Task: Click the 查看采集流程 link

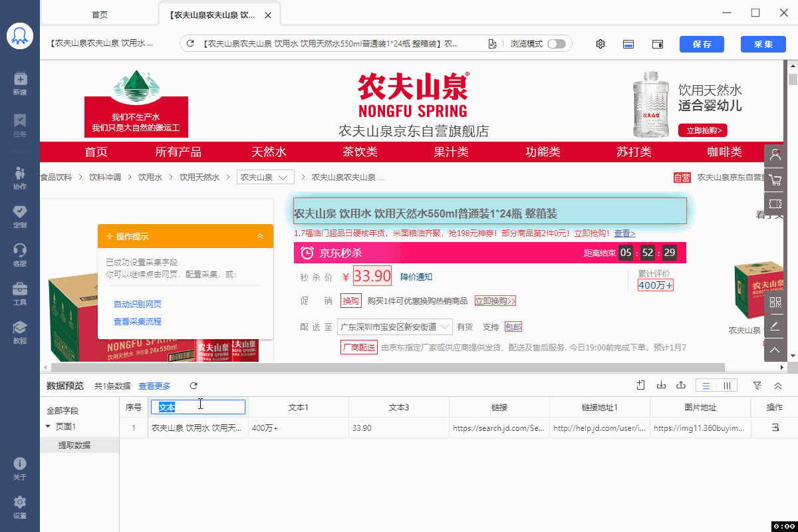Action: point(138,322)
